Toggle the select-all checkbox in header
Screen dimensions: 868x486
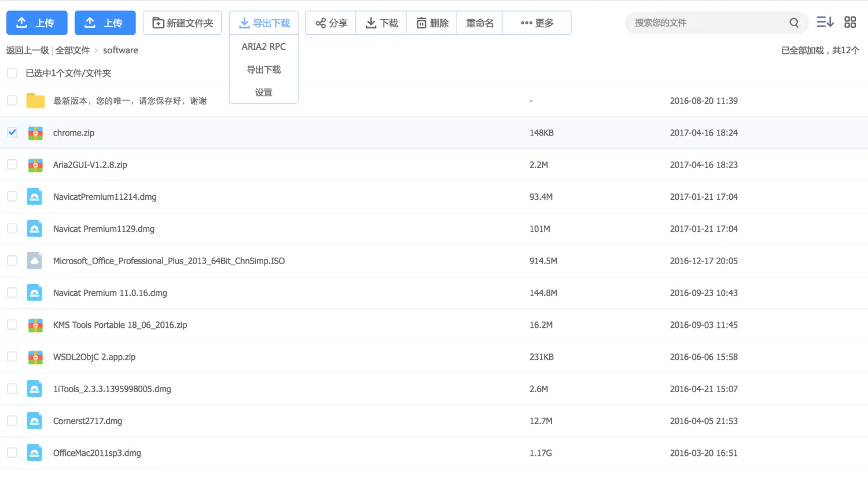pos(12,73)
